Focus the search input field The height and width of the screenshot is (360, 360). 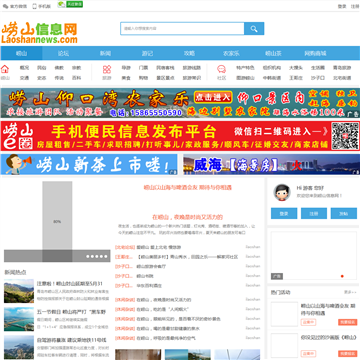182,29
